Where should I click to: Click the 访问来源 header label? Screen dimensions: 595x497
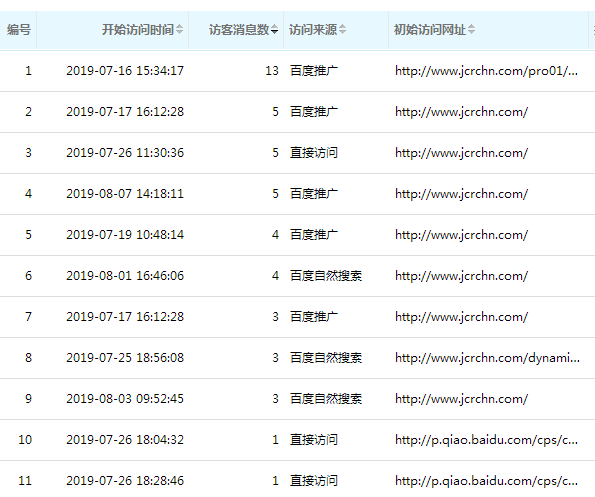(x=313, y=30)
